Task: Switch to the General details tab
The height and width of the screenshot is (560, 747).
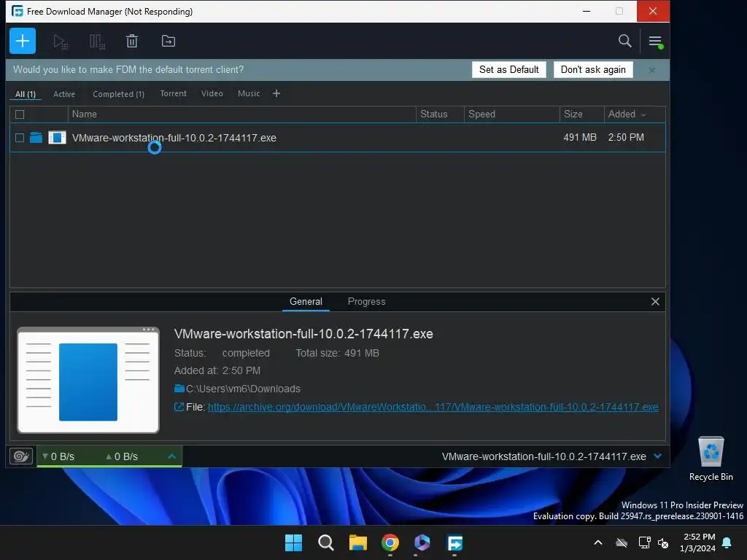Action: [x=306, y=301]
